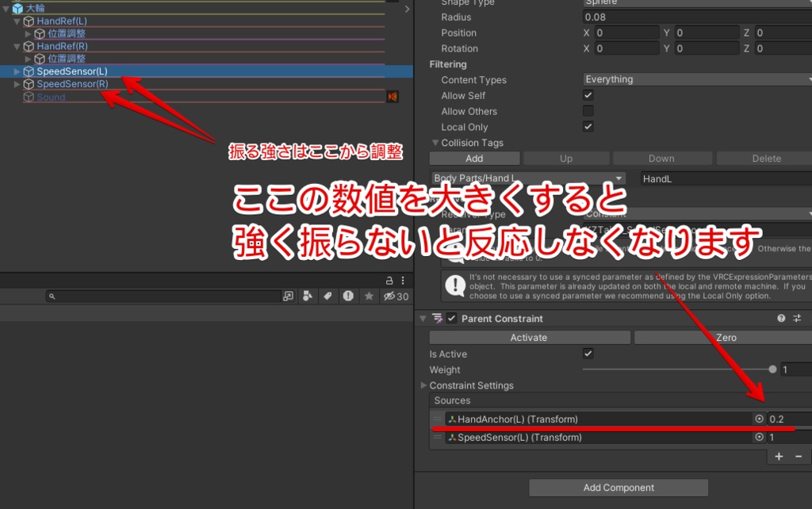Screen dimensions: 812x509
Task: Select the SpeedSensor(L) hierarchy object
Action: 72,71
